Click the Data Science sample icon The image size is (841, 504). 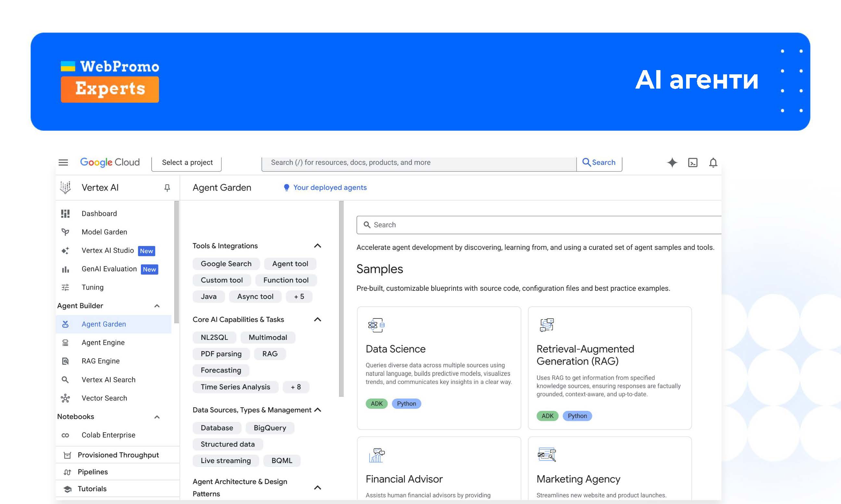(376, 325)
